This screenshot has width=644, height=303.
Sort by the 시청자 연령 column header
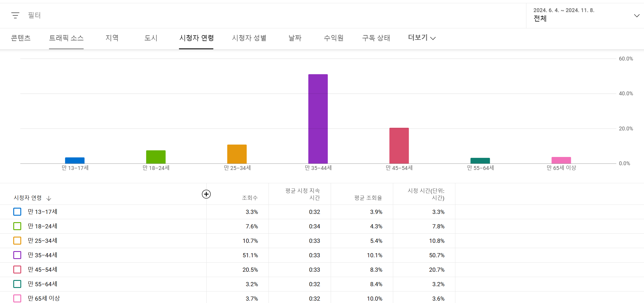(x=28, y=198)
